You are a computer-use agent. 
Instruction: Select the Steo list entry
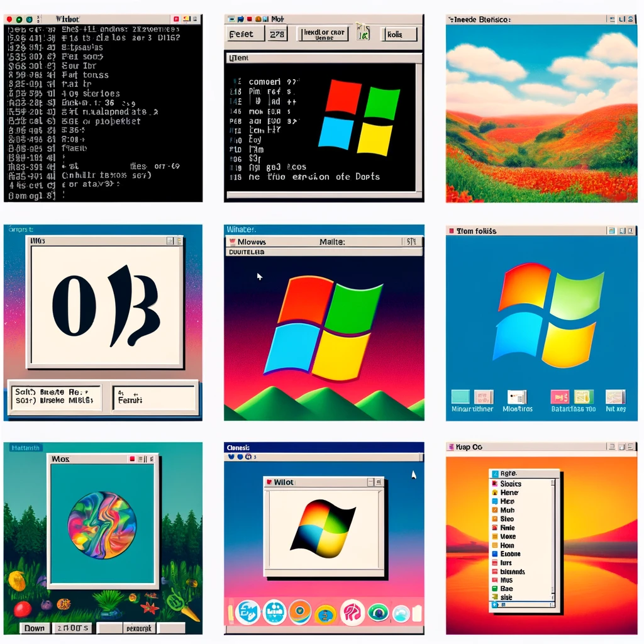[x=507, y=519]
